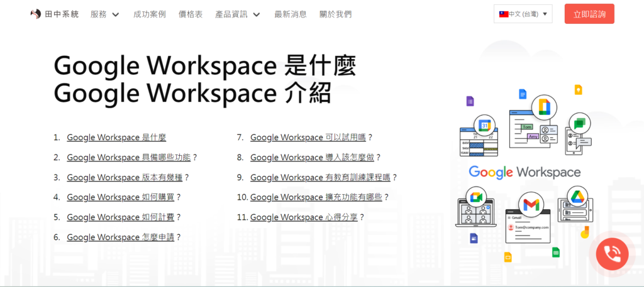Open the 最新消息 navigation item
Image resolution: width=644 pixels, height=287 pixels.
291,14
